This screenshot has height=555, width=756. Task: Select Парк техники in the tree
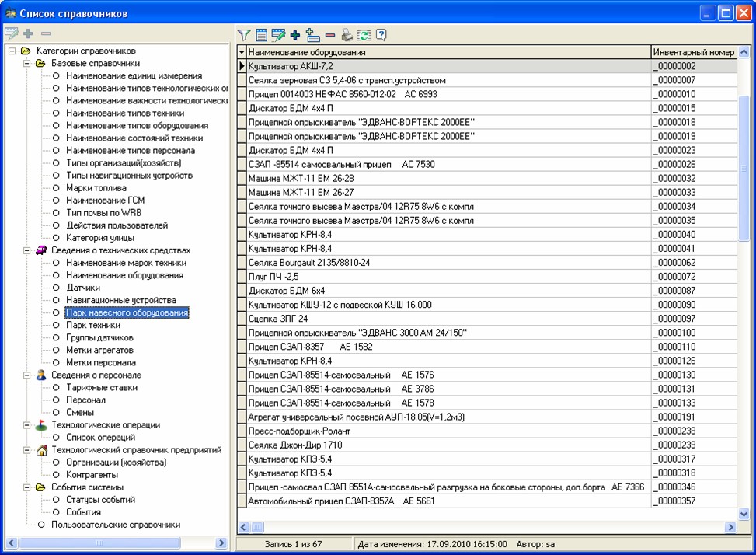coord(93,325)
